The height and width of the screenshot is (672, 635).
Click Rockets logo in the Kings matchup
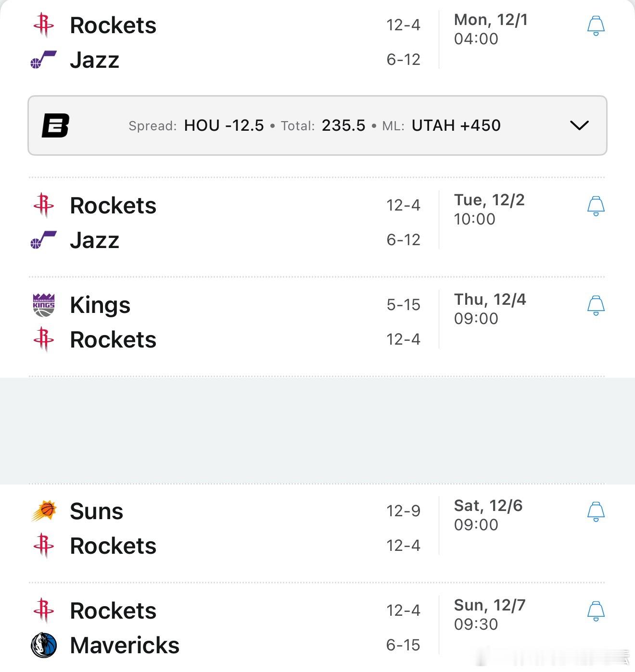tap(44, 339)
